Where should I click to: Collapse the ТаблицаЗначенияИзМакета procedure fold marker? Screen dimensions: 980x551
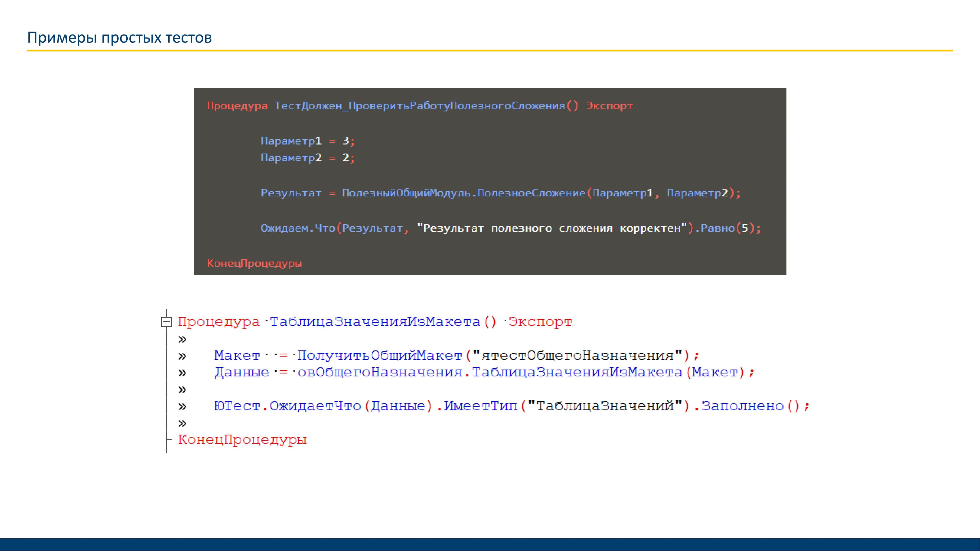(x=166, y=322)
